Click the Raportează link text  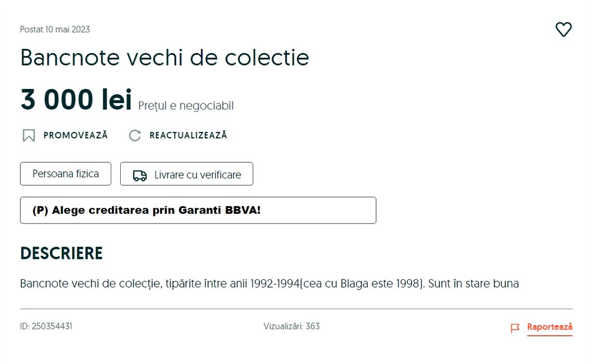coord(549,327)
